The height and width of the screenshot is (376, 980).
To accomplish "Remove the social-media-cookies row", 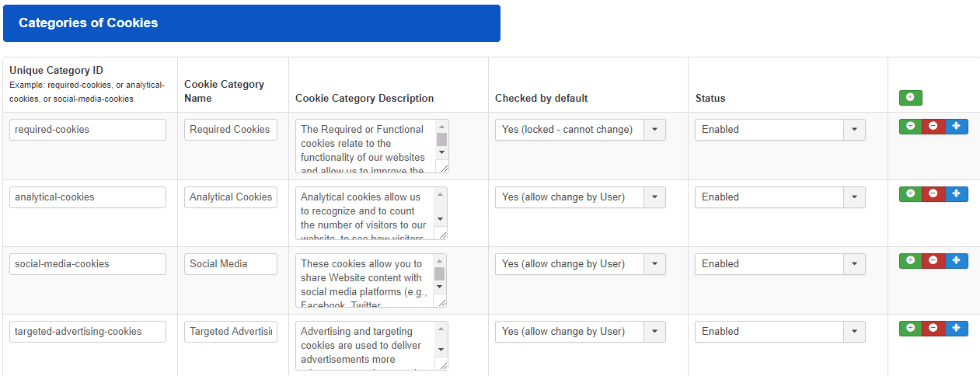I will pyautogui.click(x=933, y=261).
